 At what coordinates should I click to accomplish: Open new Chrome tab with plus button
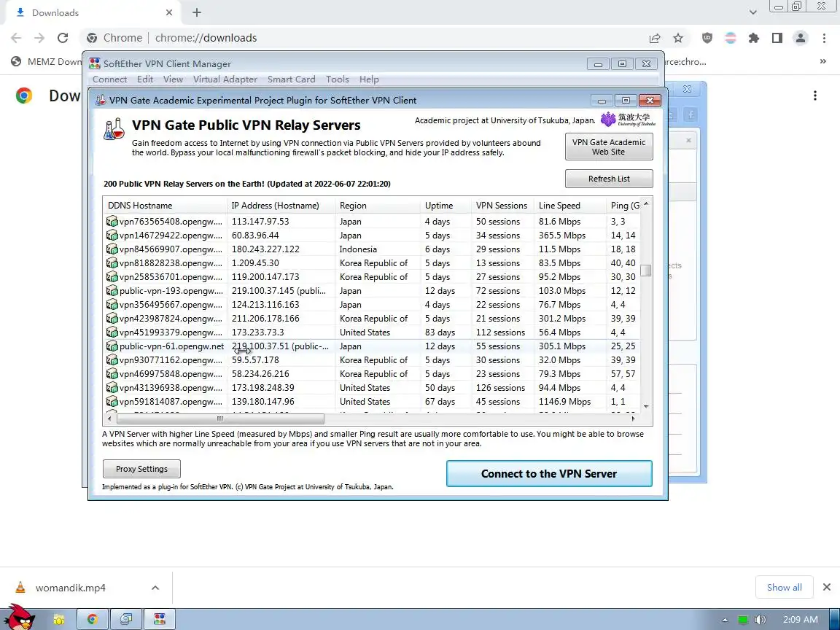tap(197, 12)
